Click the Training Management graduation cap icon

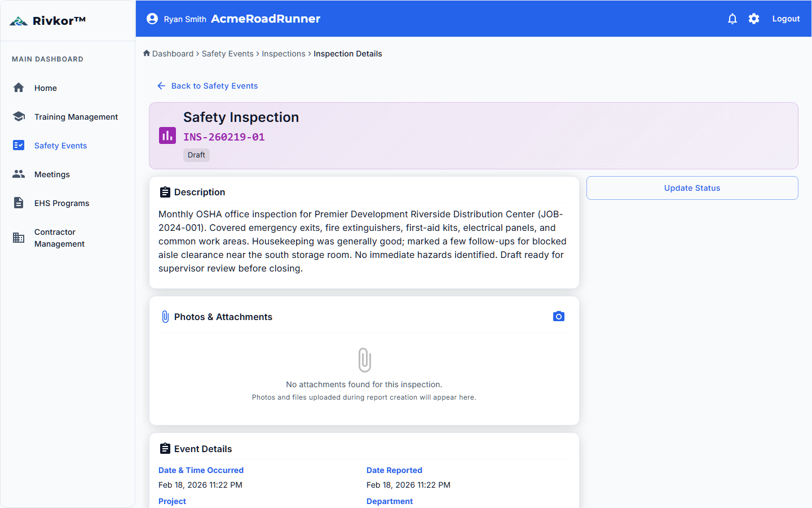pos(19,116)
